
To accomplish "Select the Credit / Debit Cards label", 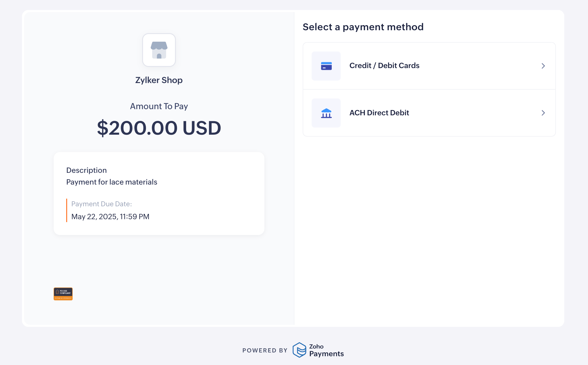I will [384, 66].
